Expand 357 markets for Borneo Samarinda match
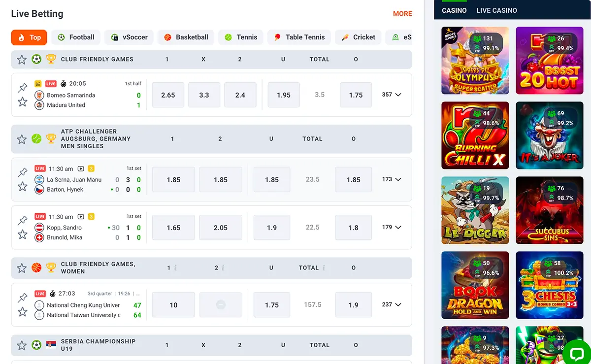 pyautogui.click(x=392, y=95)
